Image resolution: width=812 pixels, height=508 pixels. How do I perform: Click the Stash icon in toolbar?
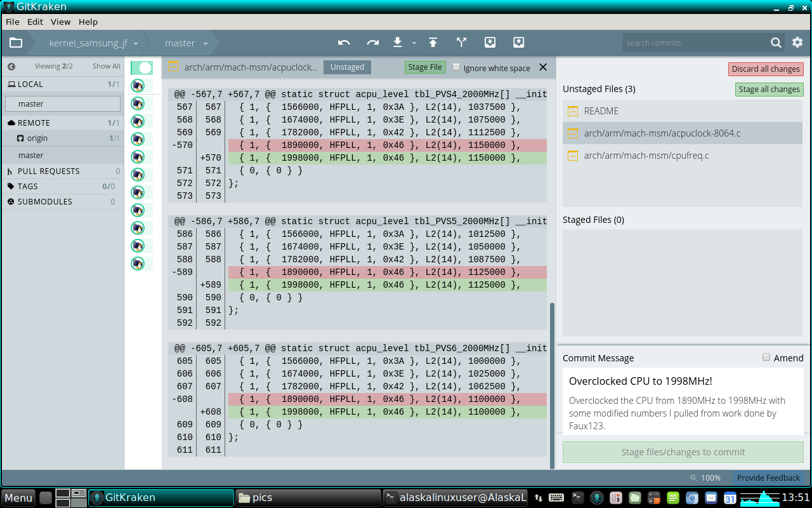click(490, 43)
